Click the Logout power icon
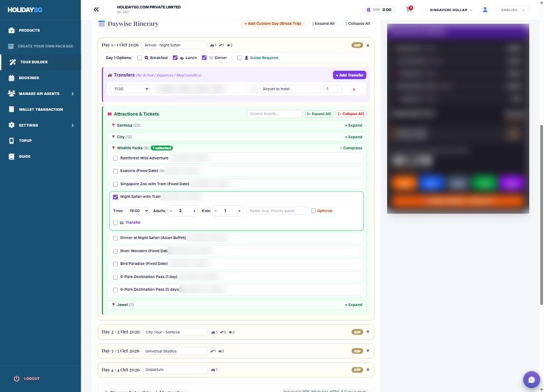Viewport: 544px width, 392px height. click(x=16, y=378)
